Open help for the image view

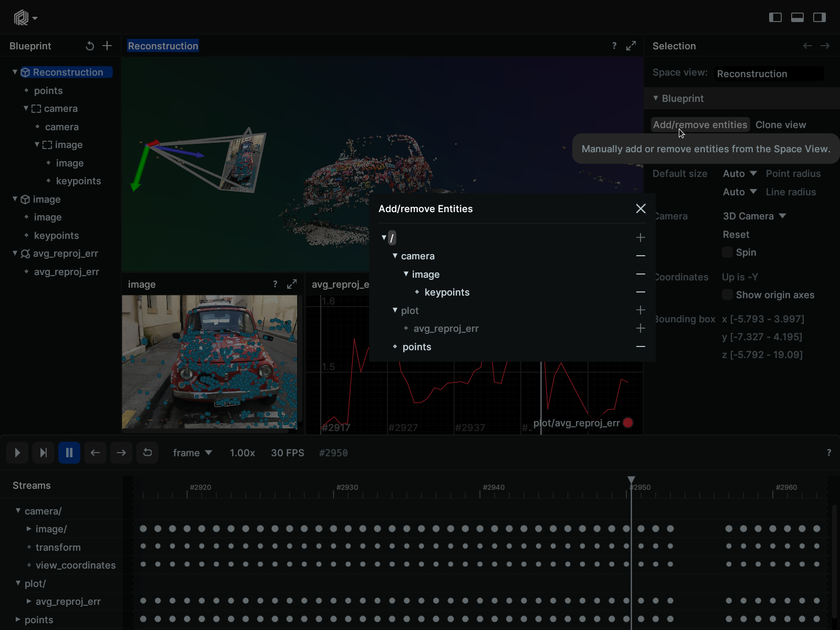pyautogui.click(x=275, y=284)
